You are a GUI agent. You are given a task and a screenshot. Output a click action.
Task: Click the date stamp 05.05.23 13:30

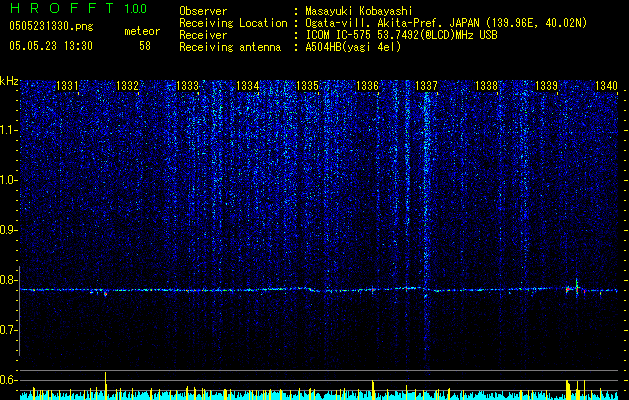(51, 46)
